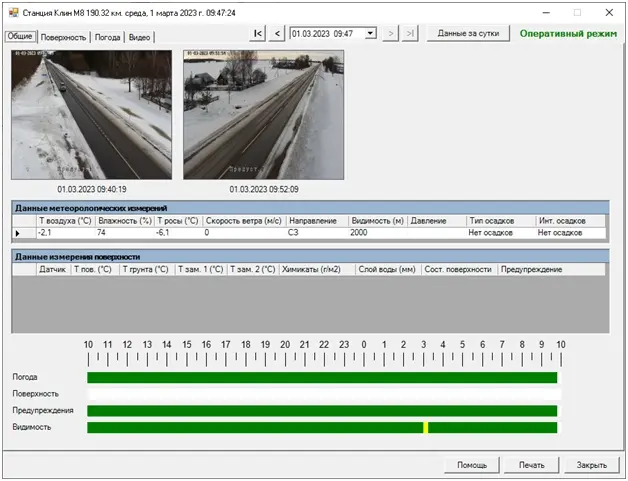Switch to the Видео tab

140,37
